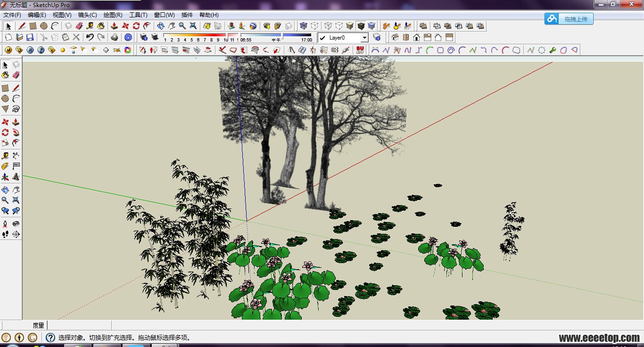Open the 工具(T) menu

pos(138,15)
